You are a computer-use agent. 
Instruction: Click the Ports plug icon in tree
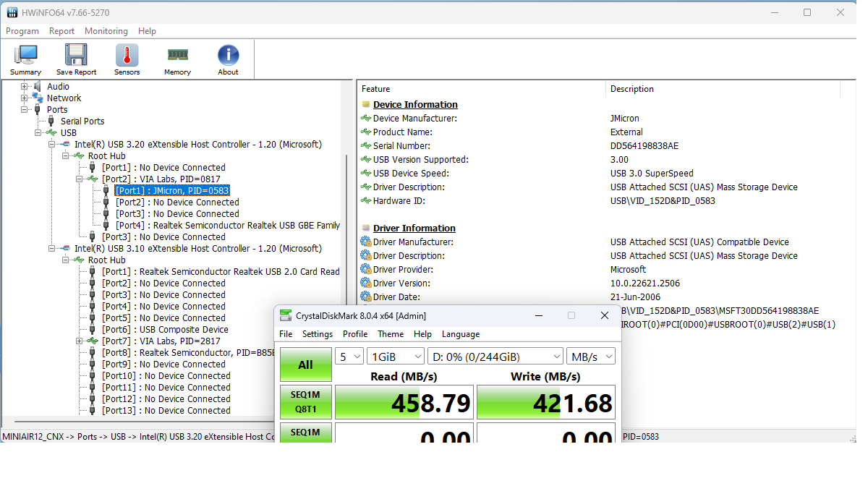tap(38, 110)
